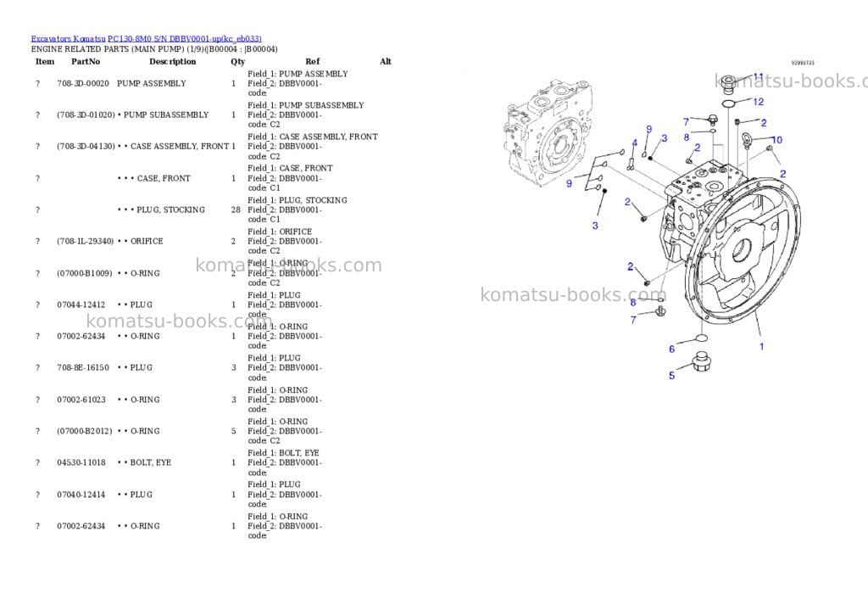Click callout number 5 in the diagram

pyautogui.click(x=672, y=376)
